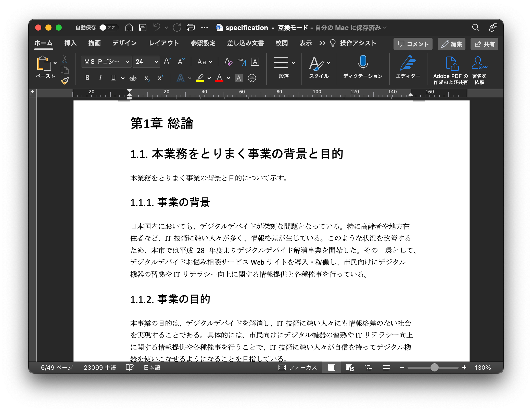
Task: Open Word's search magnifier
Action: point(476,28)
